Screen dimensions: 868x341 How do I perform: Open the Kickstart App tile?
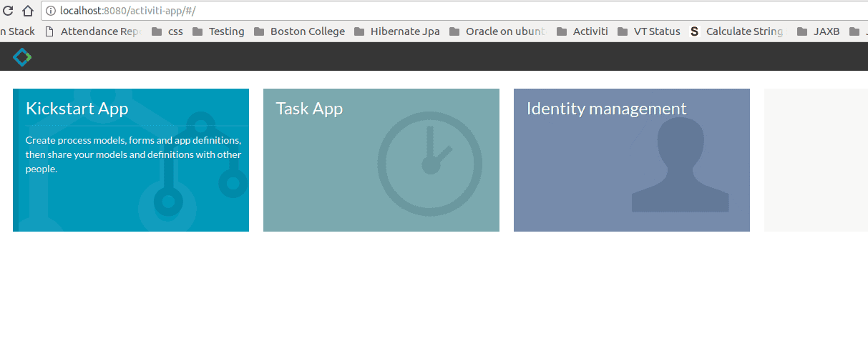point(131,160)
